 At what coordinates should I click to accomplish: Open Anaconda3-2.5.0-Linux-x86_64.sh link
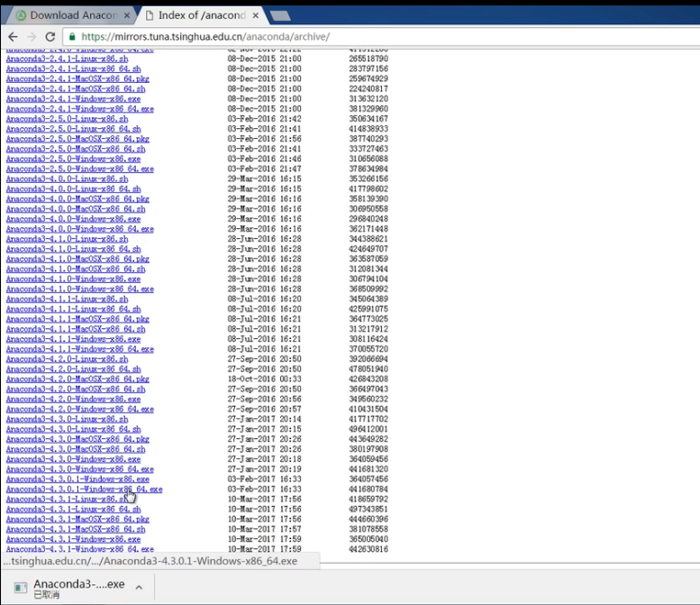tap(73, 129)
